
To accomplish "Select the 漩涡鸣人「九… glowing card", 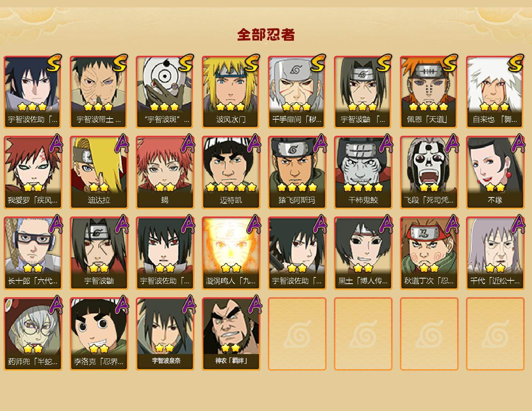I will pos(231,253).
